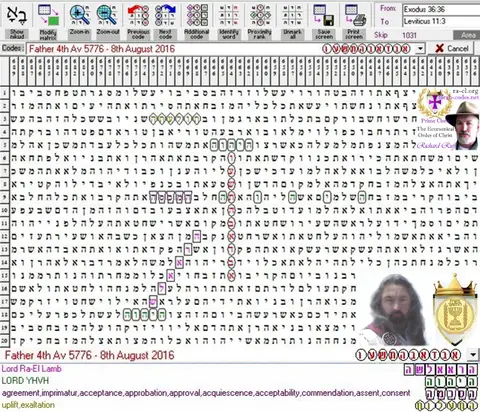The width and height of the screenshot is (480, 412).
Task: Click the bottom title 'Father 4th Av 5776 - 8th August 2016'
Action: pyautogui.click(x=89, y=355)
